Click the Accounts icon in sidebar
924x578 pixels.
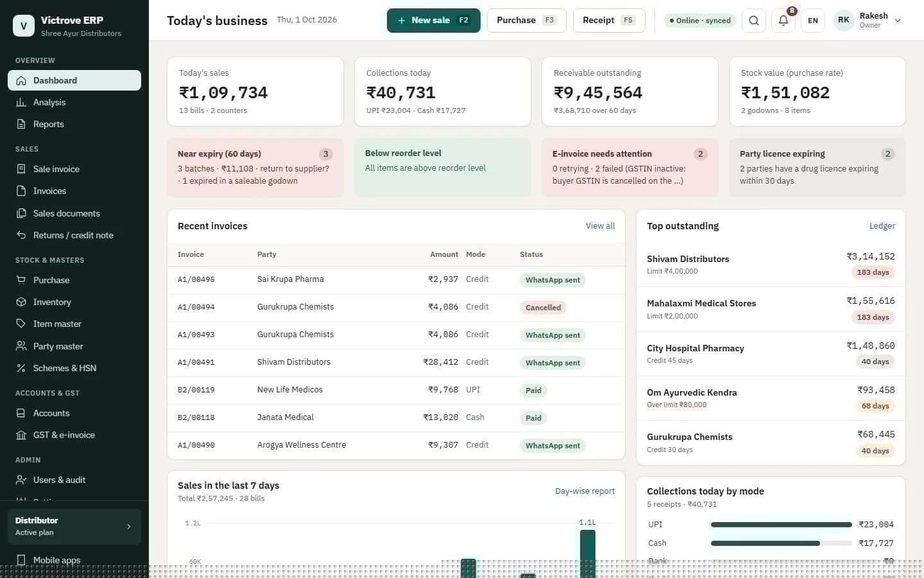click(x=21, y=413)
